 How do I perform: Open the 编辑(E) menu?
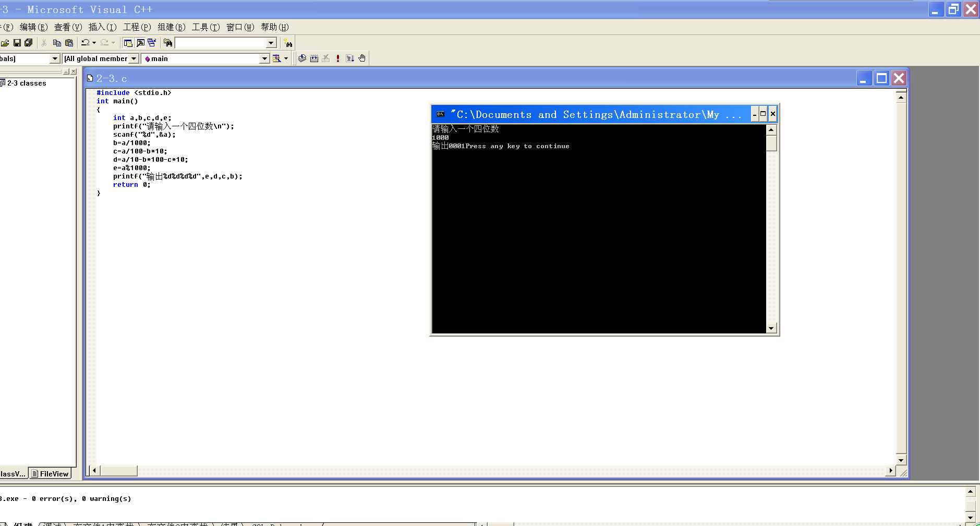pyautogui.click(x=33, y=27)
